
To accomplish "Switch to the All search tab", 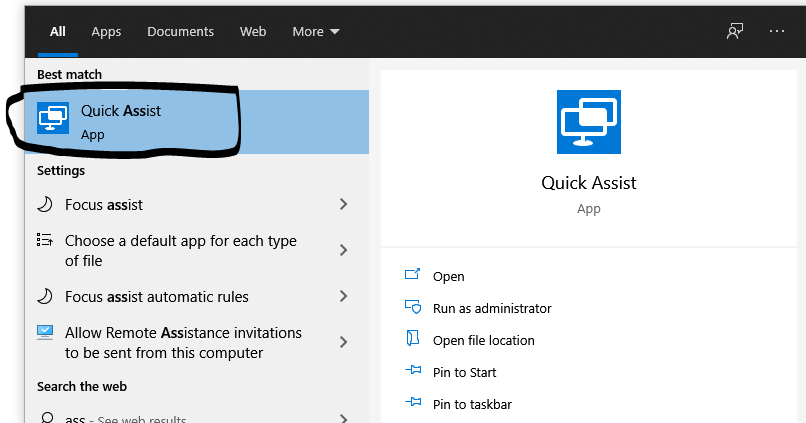I will [58, 32].
